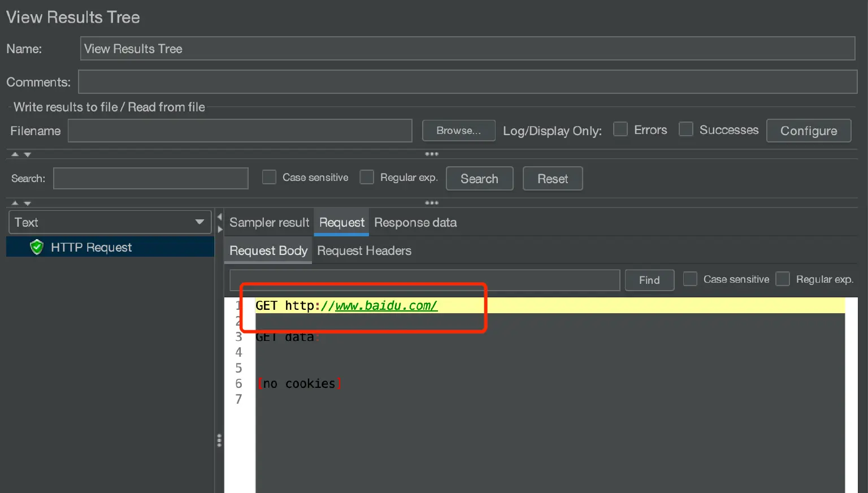Switch to the Response data tab
Screen dimensions: 868x493
[415, 222]
